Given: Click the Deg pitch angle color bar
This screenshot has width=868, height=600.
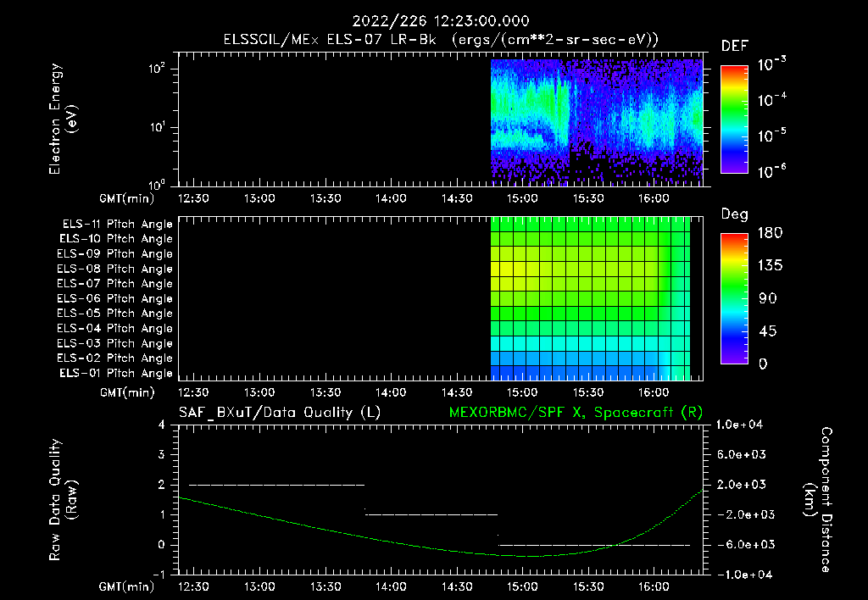Looking at the screenshot, I should pyautogui.click(x=734, y=299).
